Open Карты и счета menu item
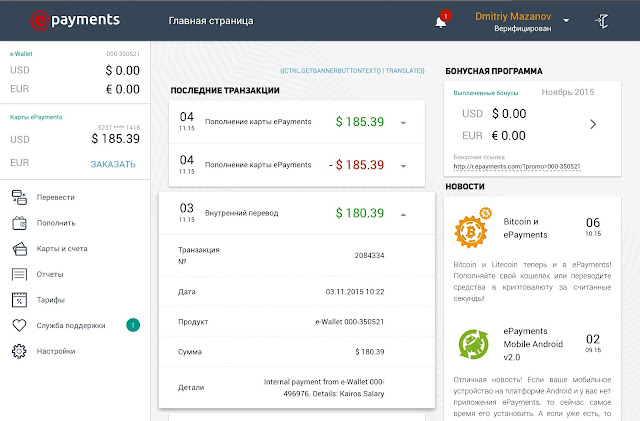The height and width of the screenshot is (421, 640). point(62,249)
